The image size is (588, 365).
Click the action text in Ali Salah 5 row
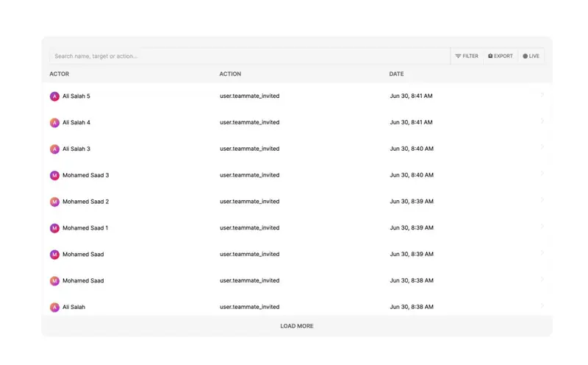250,96
